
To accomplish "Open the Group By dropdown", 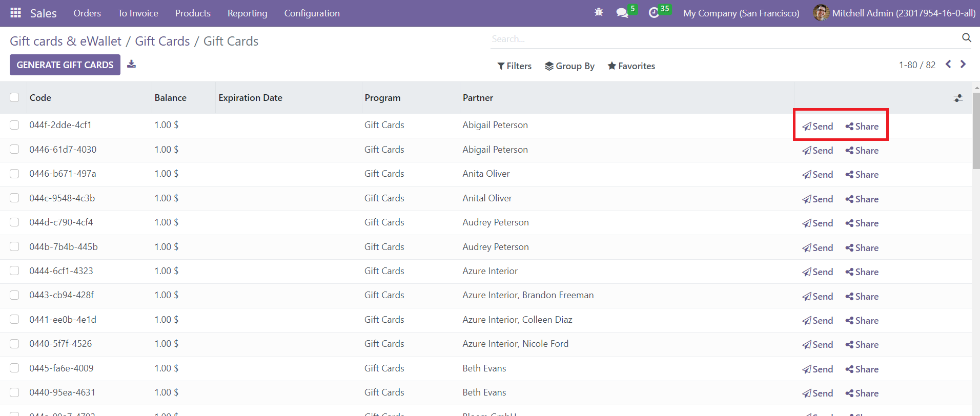I will [569, 66].
